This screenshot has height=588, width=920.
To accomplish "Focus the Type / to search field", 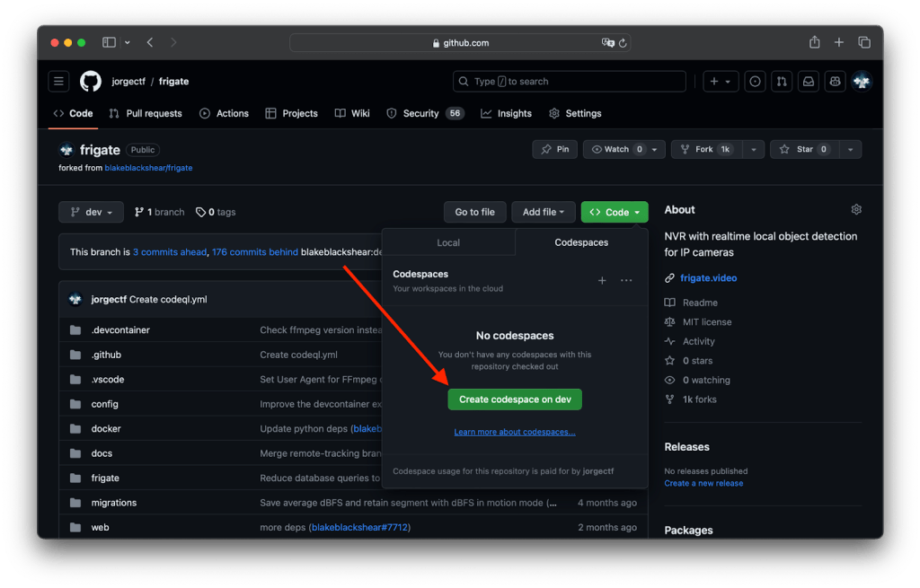I will click(x=569, y=82).
